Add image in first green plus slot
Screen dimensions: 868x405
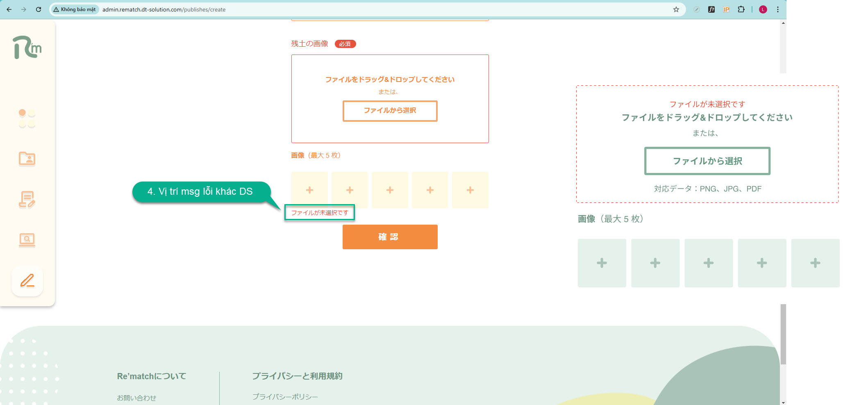click(x=602, y=263)
